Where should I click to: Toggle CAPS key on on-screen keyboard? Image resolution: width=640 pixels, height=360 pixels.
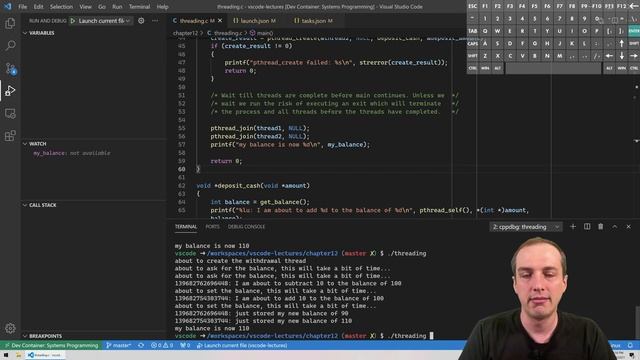pos(472,43)
